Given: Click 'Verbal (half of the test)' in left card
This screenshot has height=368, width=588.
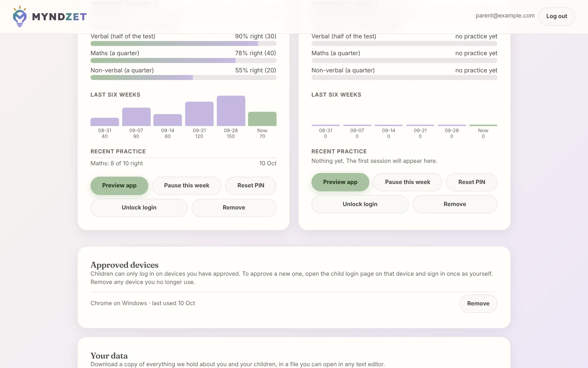Looking at the screenshot, I should click(123, 36).
